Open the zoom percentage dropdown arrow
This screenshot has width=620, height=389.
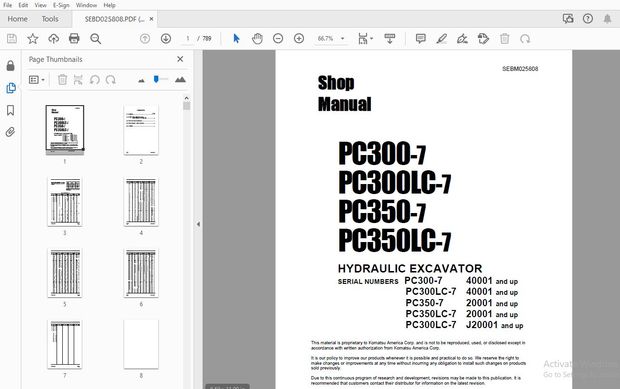click(342, 38)
